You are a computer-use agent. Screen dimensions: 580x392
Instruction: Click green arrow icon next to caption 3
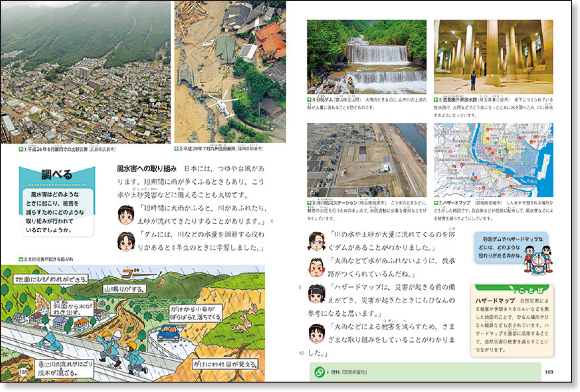(21, 259)
